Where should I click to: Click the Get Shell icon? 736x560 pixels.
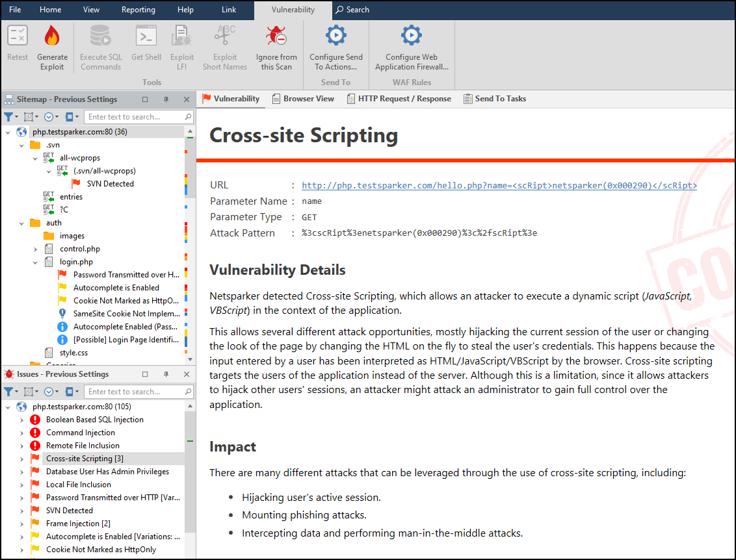pos(146,47)
